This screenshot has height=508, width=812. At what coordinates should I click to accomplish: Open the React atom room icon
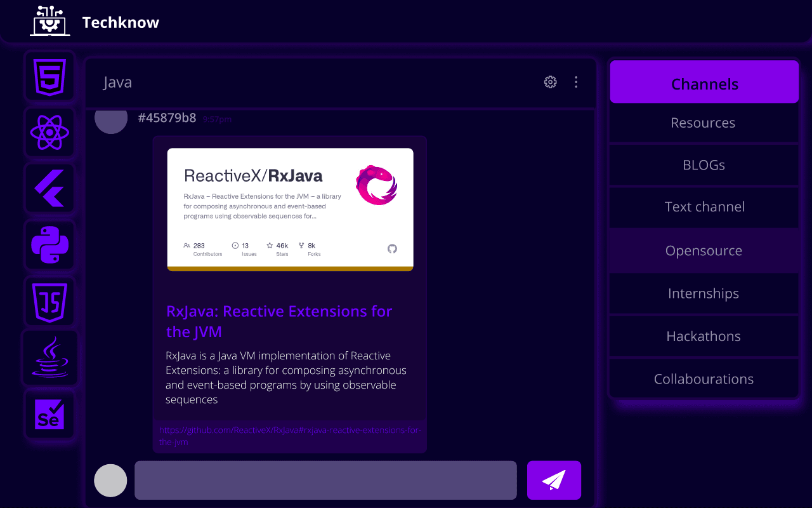coord(49,133)
